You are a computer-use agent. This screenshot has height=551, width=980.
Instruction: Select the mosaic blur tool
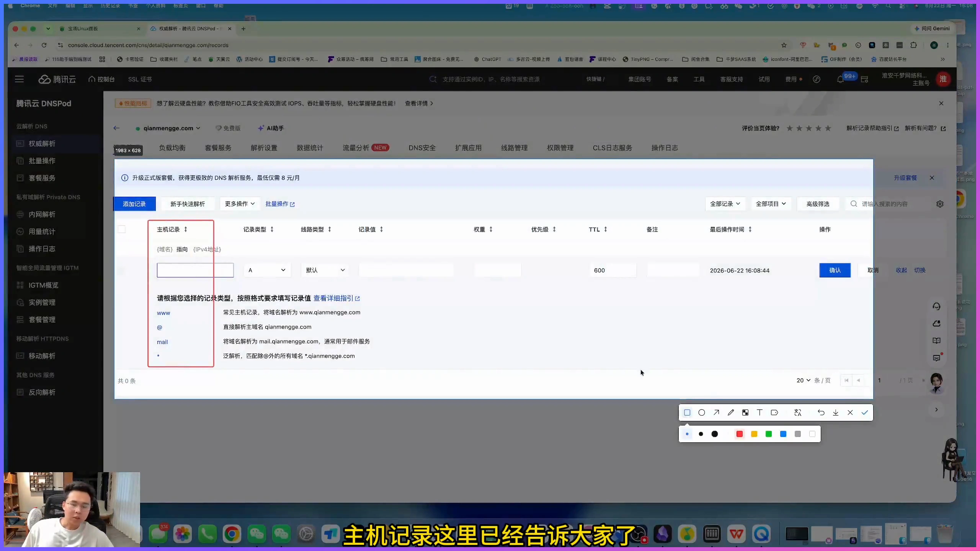(x=745, y=412)
